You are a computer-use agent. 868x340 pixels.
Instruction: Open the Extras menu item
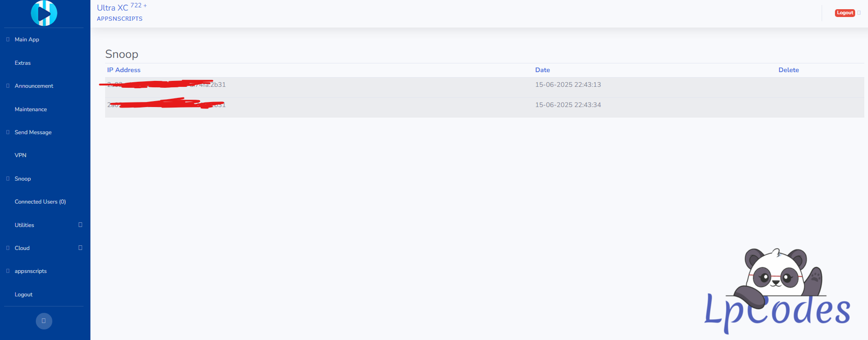[22, 63]
